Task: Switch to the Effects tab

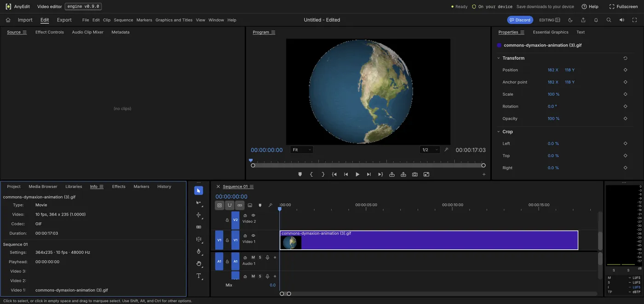Action: 119,187
